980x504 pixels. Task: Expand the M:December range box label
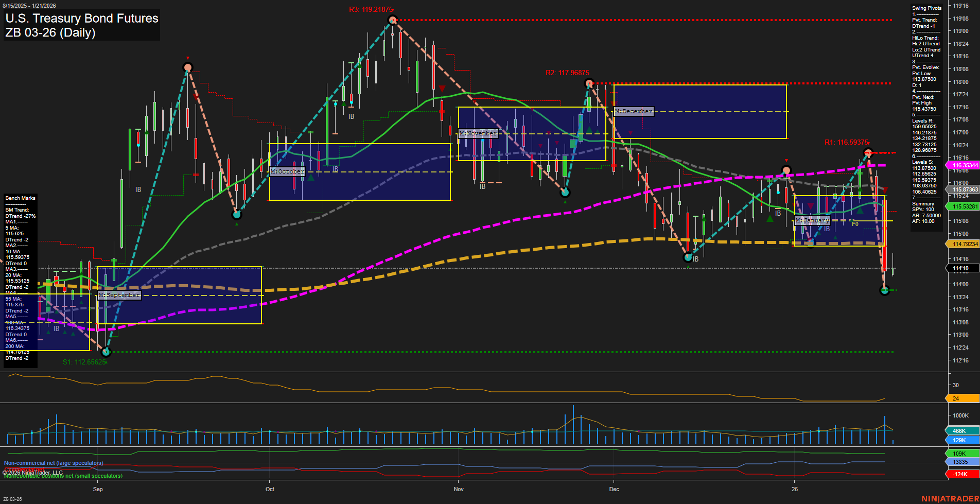click(x=633, y=111)
